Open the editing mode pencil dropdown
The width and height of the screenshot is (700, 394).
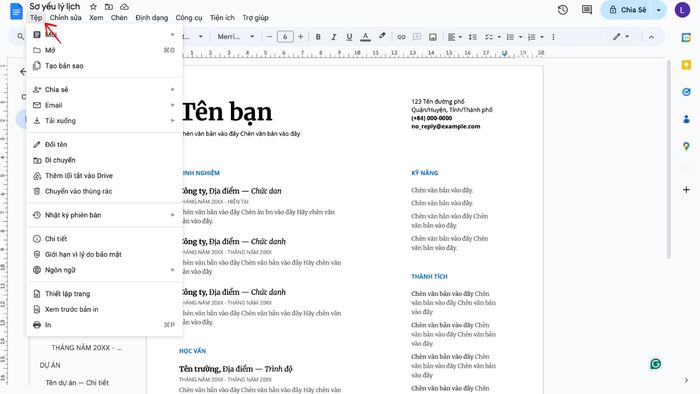coord(621,37)
